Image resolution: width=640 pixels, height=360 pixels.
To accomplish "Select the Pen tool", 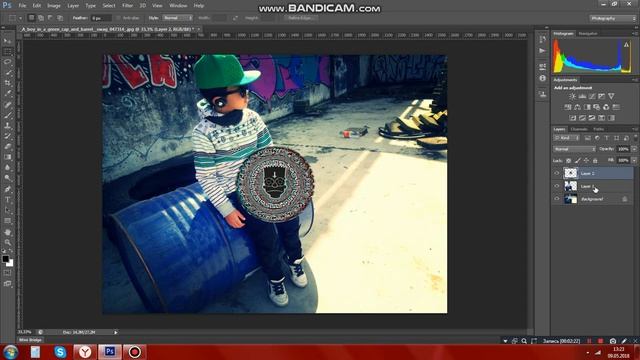I will [7, 189].
